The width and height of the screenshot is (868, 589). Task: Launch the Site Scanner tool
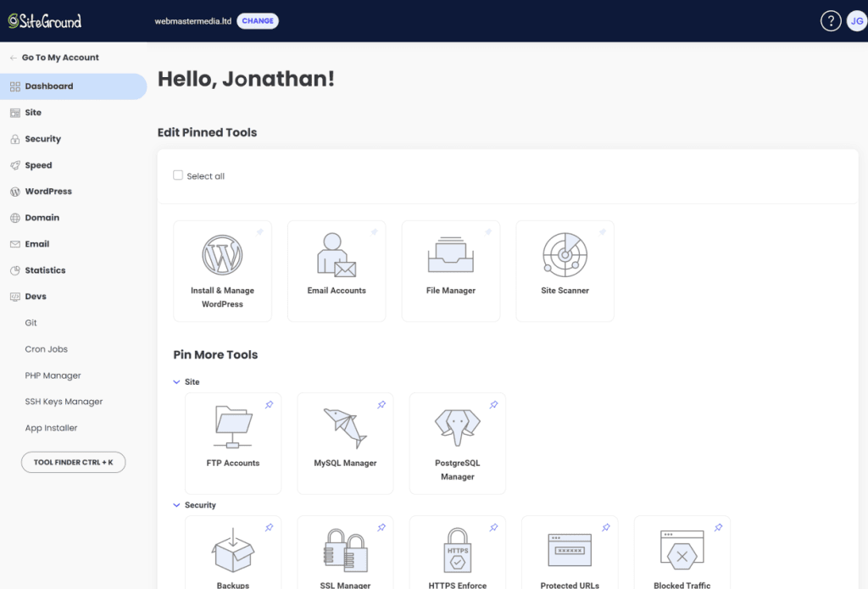click(x=565, y=270)
